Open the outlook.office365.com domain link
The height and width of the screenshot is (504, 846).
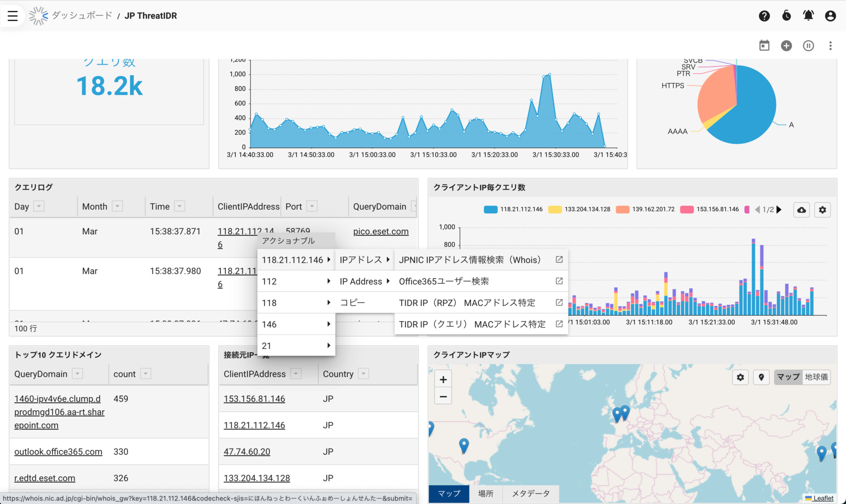(x=58, y=452)
